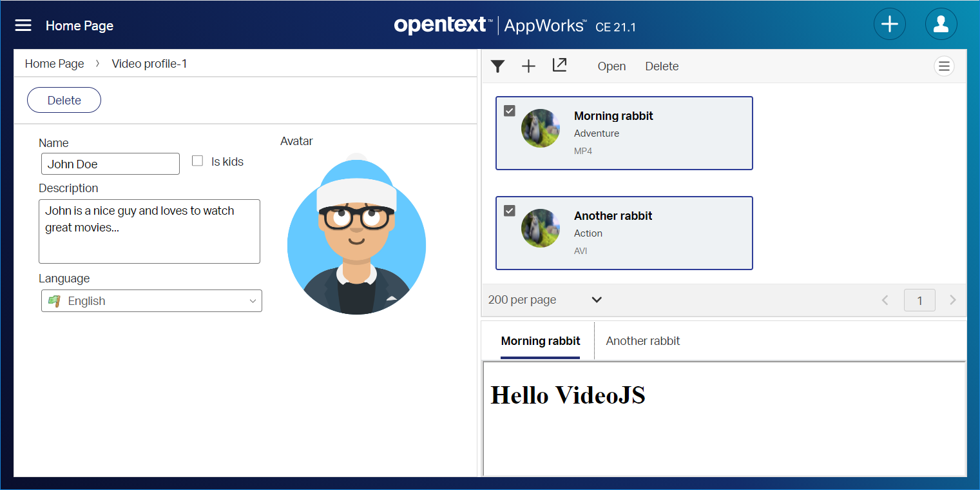The image size is (980, 490).
Task: Click the Name input field
Action: click(x=110, y=164)
